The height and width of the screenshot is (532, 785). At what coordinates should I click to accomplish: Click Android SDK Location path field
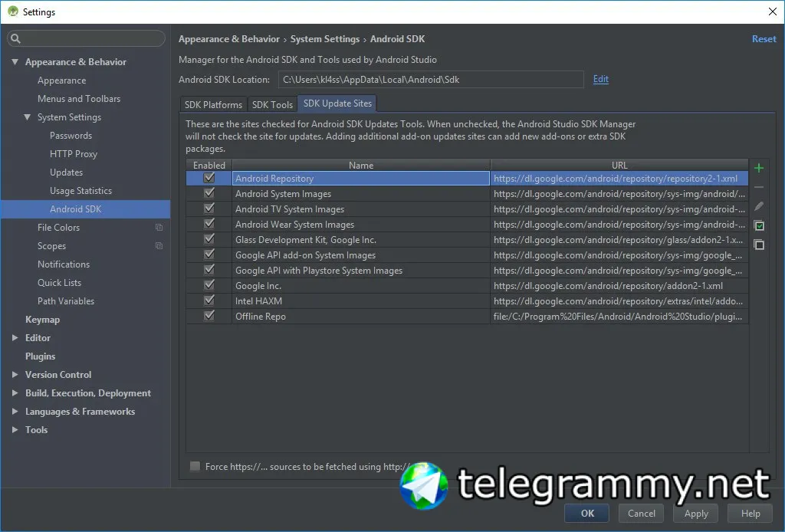[431, 80]
